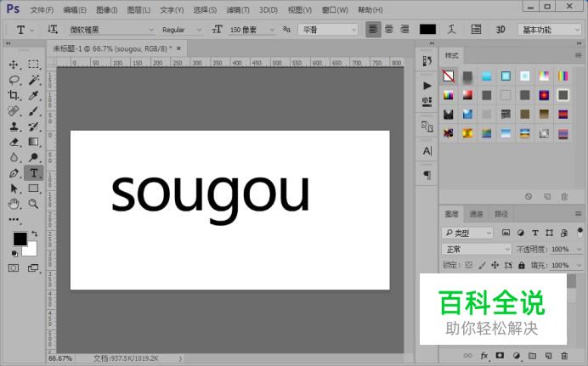This screenshot has width=588, height=366.
Task: Select the Dodge tool
Action: tap(33, 157)
